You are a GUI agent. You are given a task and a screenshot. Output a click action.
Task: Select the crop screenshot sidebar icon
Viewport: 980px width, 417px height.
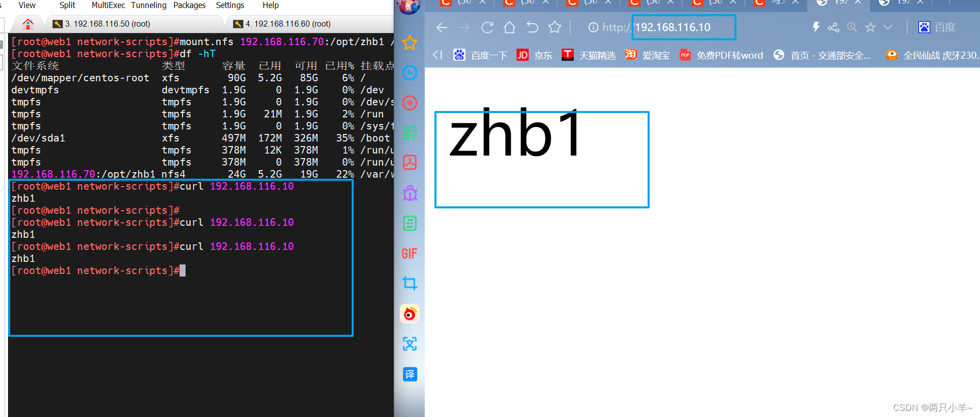point(410,284)
